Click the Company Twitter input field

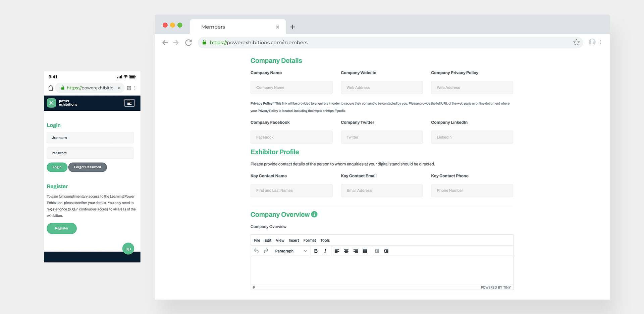[382, 137]
